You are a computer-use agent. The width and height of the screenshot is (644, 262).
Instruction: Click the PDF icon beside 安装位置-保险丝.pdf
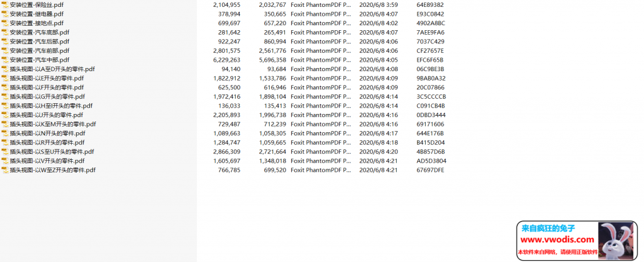[5, 5]
